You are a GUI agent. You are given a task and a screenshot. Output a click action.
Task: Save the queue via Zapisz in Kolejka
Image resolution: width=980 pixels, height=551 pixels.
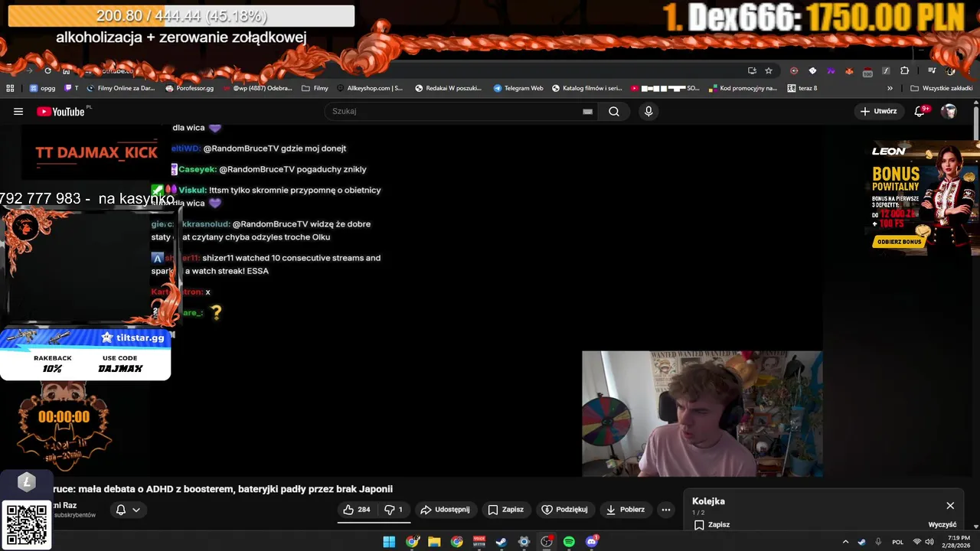point(712,525)
